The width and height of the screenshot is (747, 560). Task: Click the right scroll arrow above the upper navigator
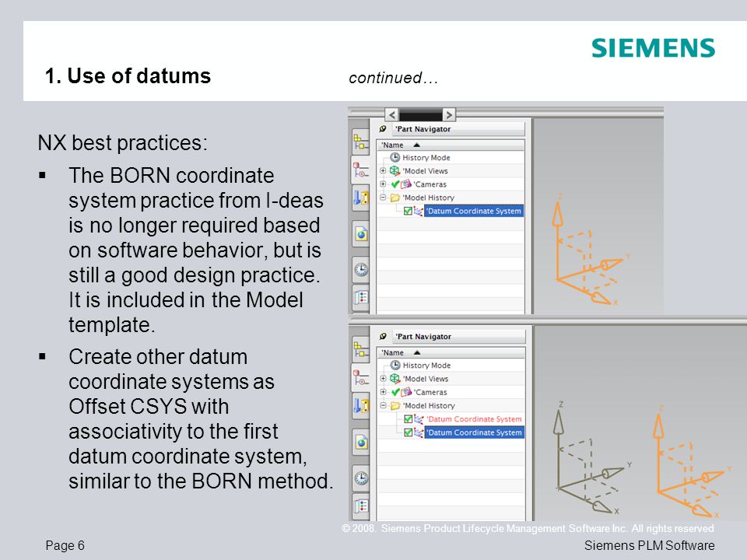(449, 114)
